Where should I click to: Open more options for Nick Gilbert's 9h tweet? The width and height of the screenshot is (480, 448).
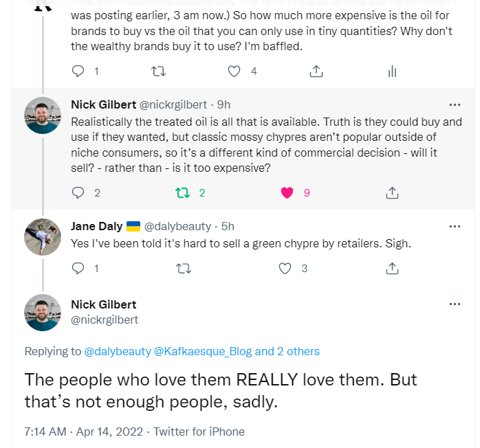pyautogui.click(x=455, y=105)
